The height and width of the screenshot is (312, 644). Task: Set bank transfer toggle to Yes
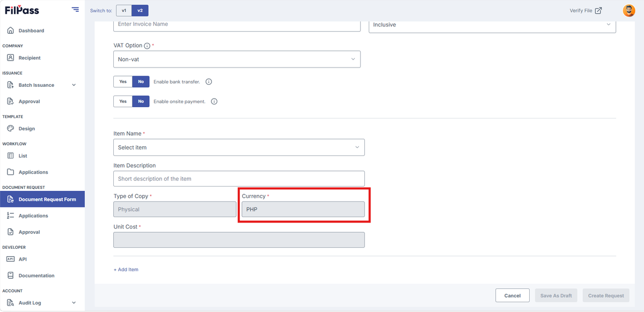point(123,81)
